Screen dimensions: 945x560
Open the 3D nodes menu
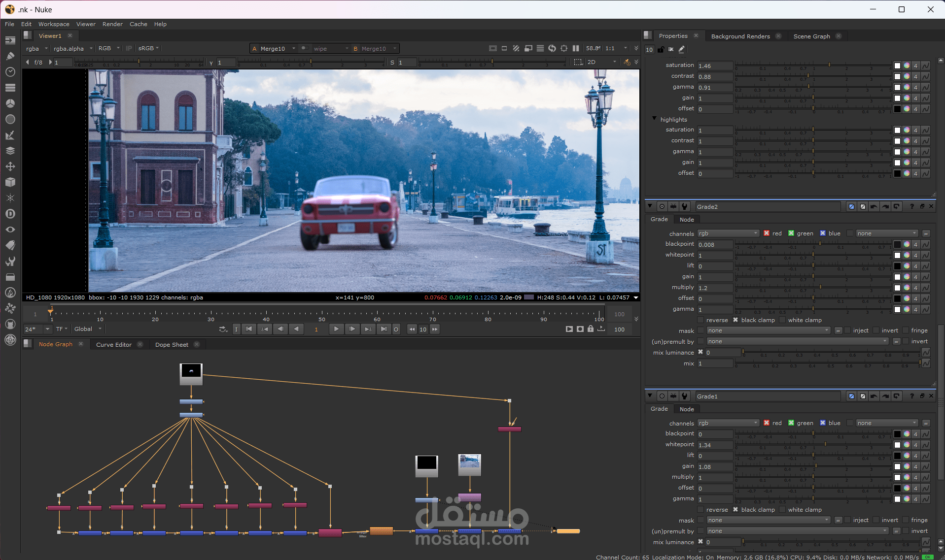coord(10,182)
